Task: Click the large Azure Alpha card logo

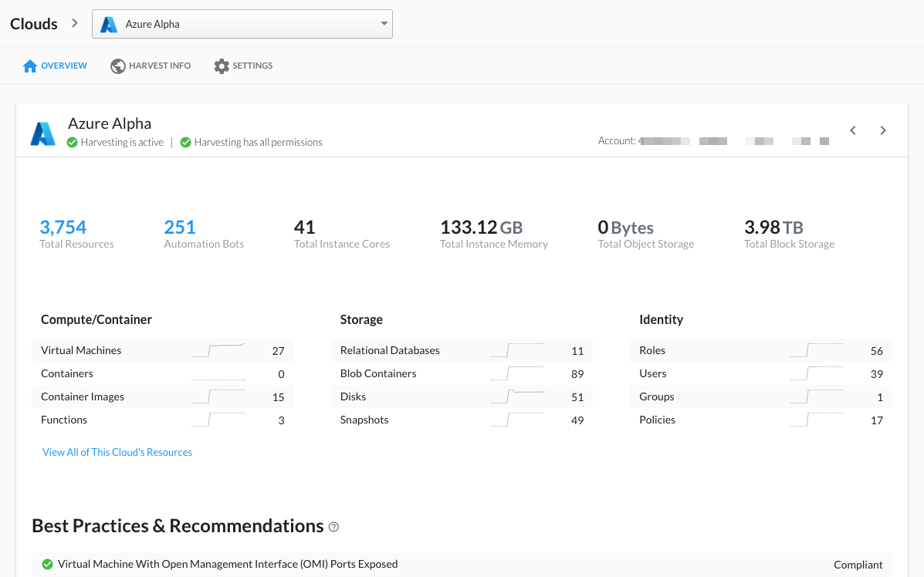Action: [x=43, y=133]
